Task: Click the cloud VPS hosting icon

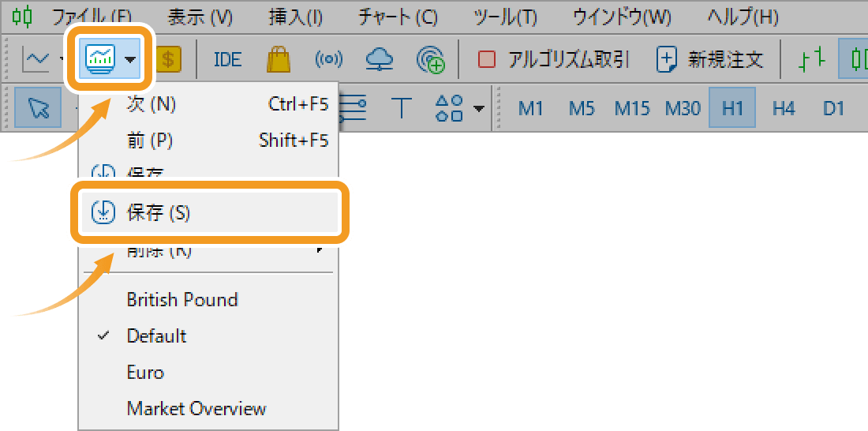Action: click(x=380, y=59)
